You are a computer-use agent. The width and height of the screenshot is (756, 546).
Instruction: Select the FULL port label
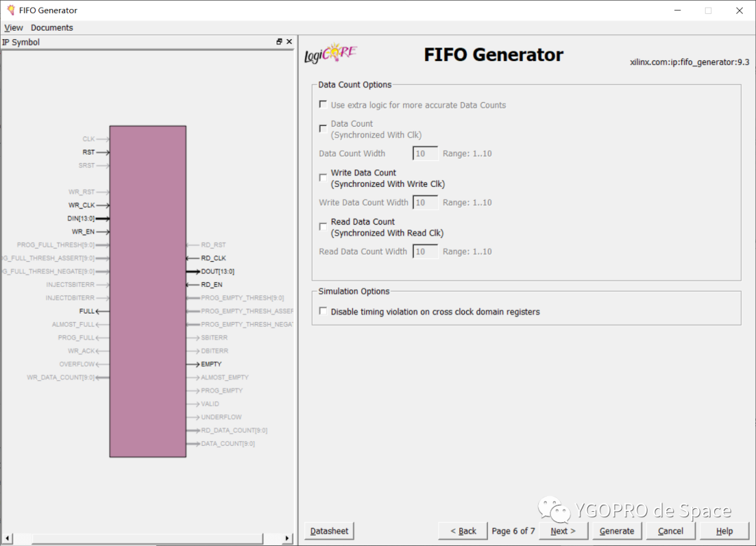(x=87, y=311)
